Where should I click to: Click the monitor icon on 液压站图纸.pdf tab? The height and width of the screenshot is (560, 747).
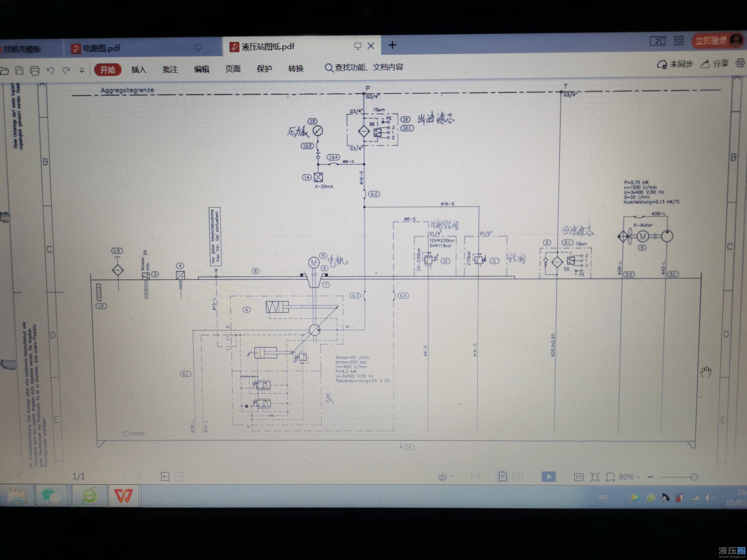[x=358, y=46]
